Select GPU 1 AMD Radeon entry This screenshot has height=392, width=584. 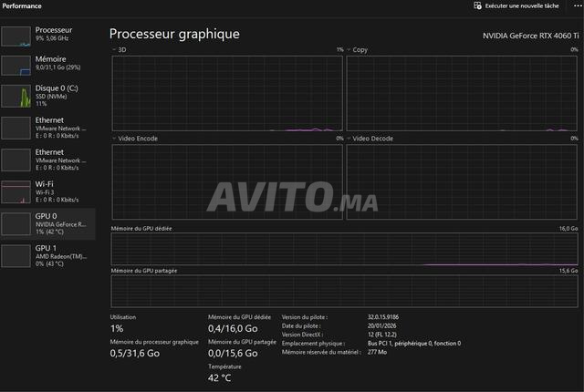coord(47,256)
